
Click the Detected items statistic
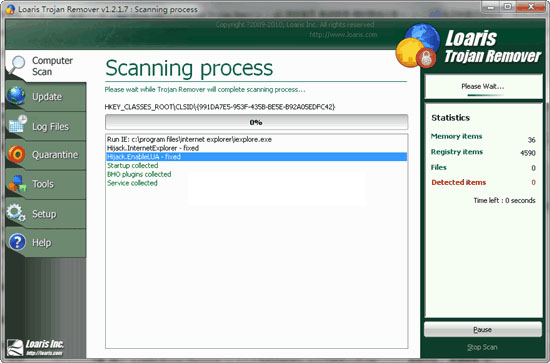(458, 182)
